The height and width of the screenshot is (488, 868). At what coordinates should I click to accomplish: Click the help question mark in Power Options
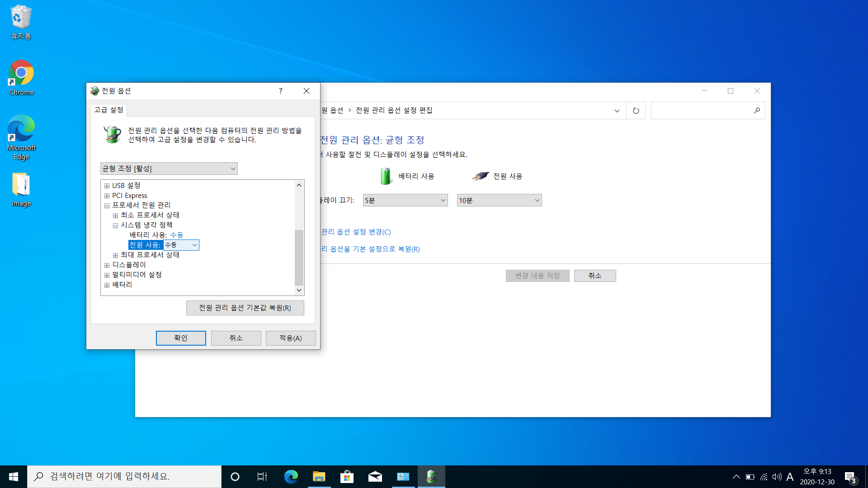point(280,91)
